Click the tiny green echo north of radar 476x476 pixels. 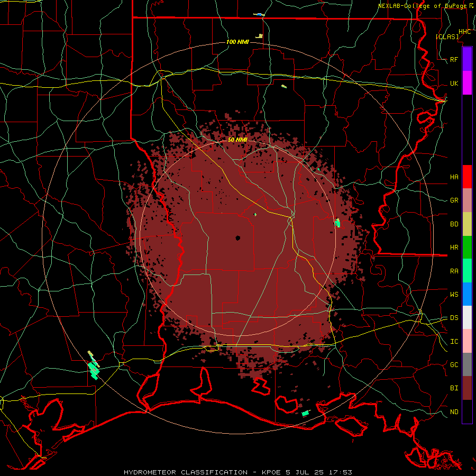255,215
